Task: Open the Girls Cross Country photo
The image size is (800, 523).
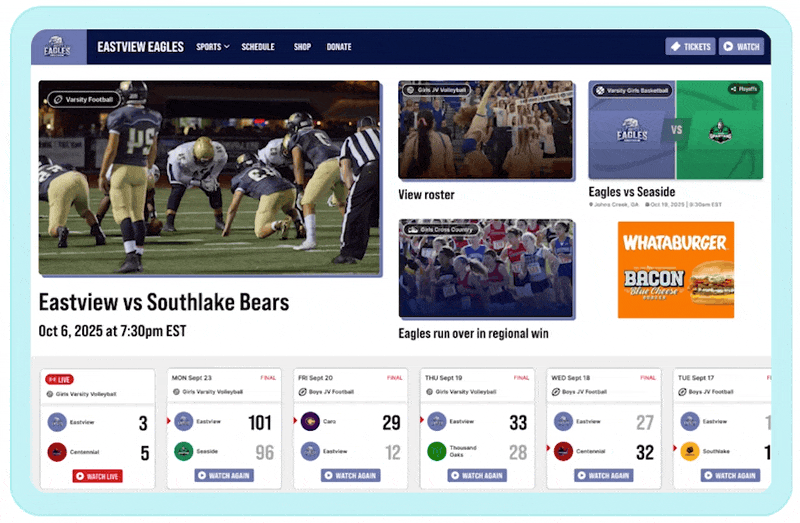Action: coord(486,268)
